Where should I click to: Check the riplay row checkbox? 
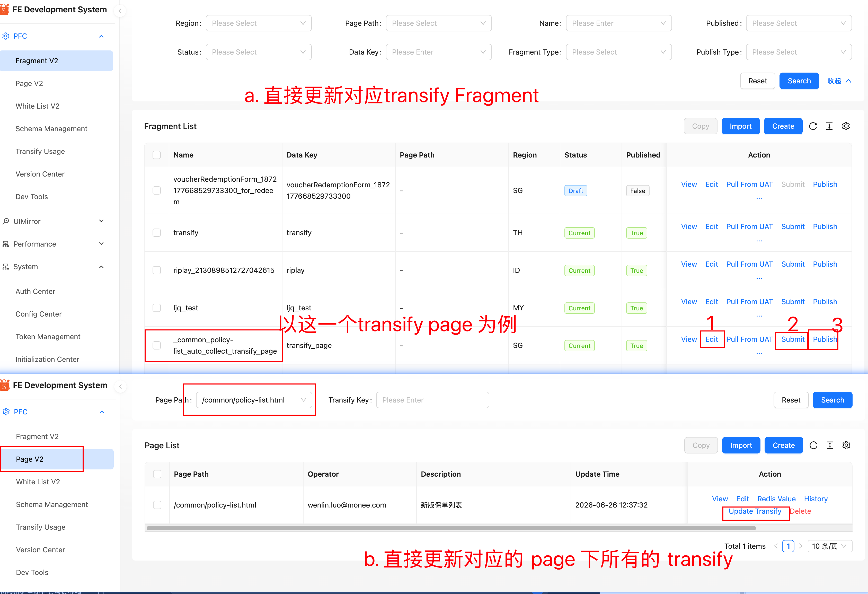(x=157, y=270)
